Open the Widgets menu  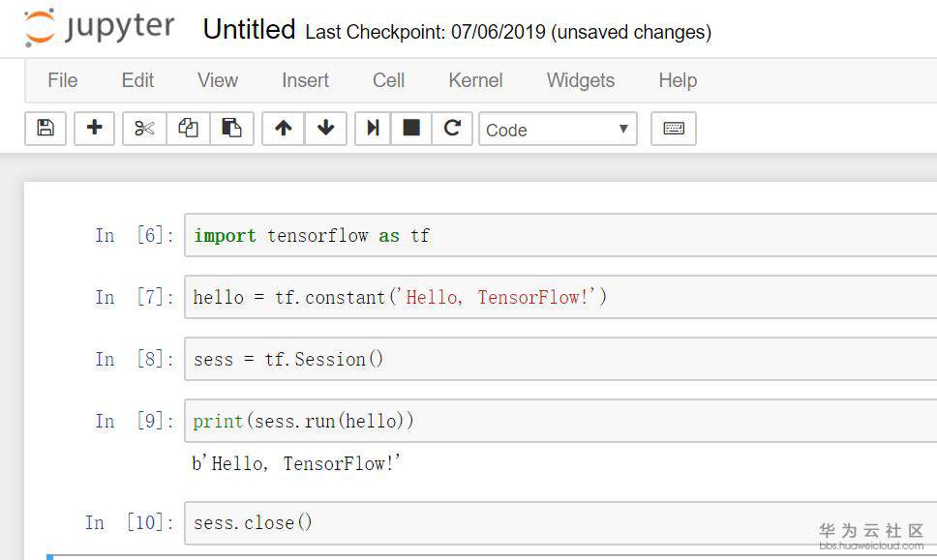(580, 80)
